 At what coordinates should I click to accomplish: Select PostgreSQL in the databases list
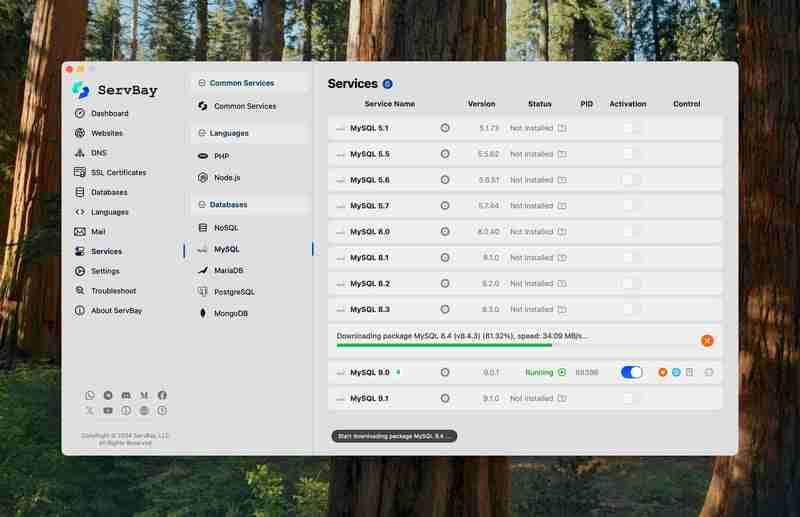234,292
